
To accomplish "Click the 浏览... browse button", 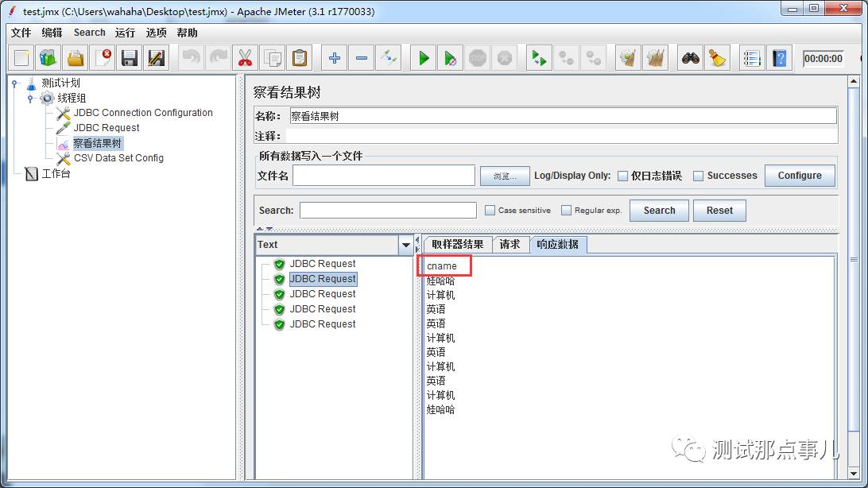I will (505, 176).
